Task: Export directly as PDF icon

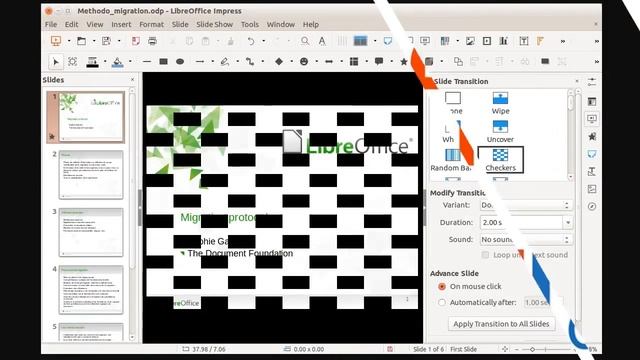Action: tap(136, 41)
